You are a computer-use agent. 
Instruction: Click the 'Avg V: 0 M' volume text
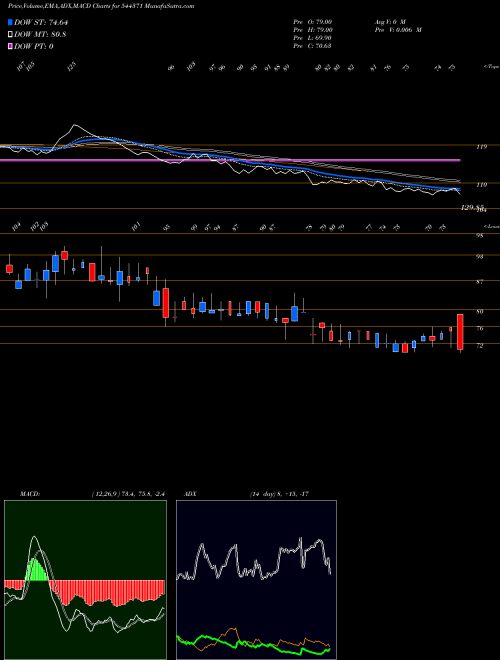click(x=389, y=21)
